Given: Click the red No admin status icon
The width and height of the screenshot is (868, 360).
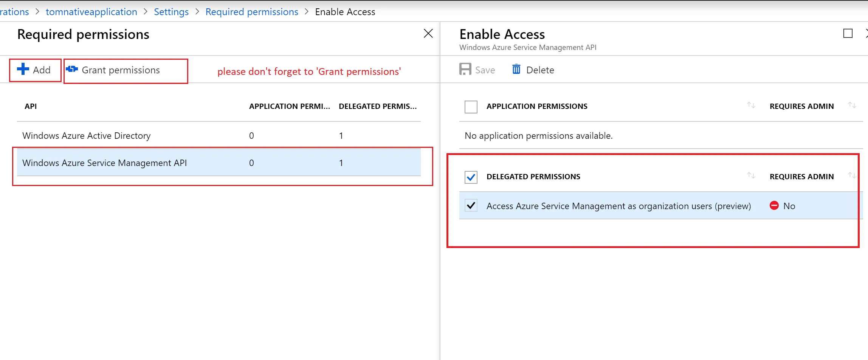Looking at the screenshot, I should pos(774,206).
